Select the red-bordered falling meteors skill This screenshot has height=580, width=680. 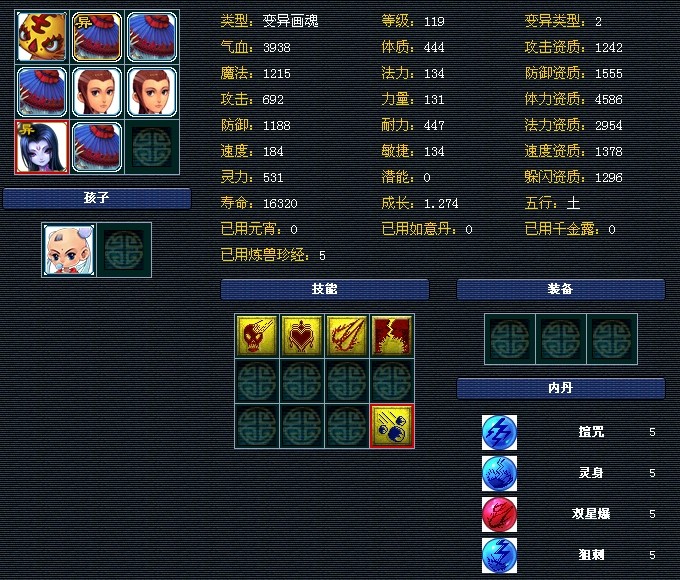392,426
